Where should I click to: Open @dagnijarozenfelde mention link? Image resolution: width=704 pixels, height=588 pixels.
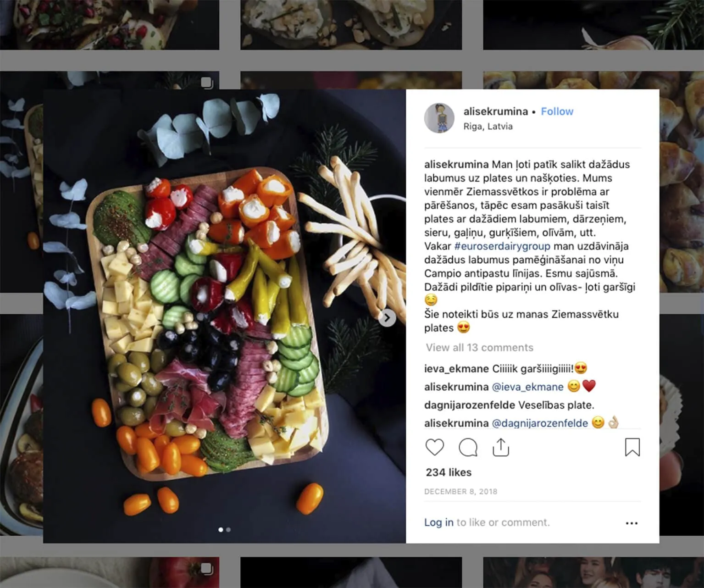point(540,423)
